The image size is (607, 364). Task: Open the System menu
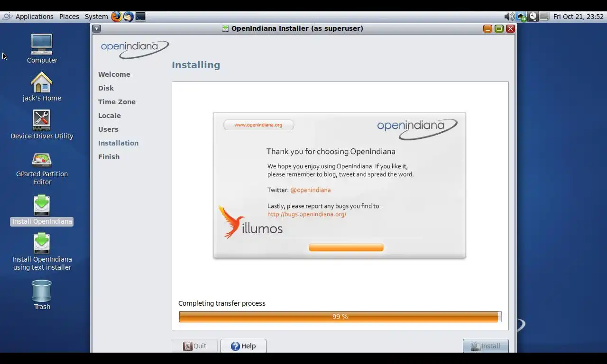[96, 17]
